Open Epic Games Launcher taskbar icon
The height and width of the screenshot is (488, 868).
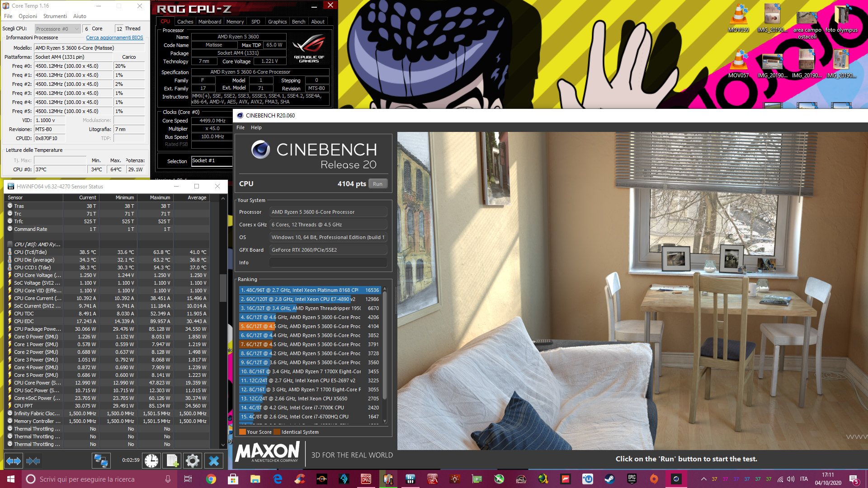(x=632, y=479)
